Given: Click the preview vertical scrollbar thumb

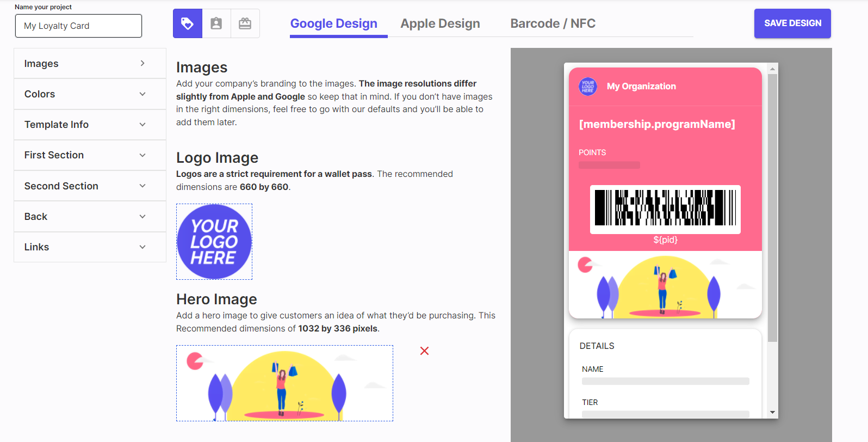Looking at the screenshot, I should (x=772, y=207).
